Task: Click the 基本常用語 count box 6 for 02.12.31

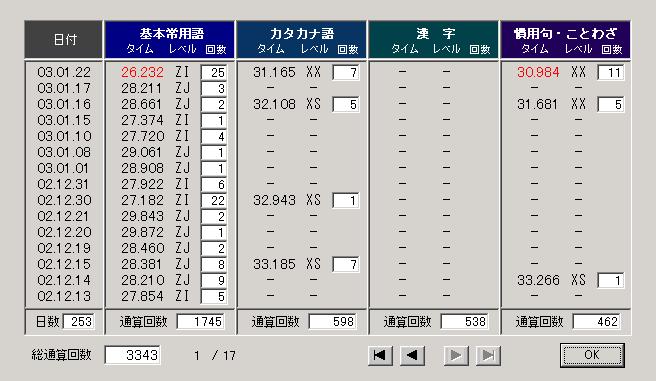Action: tap(214, 184)
